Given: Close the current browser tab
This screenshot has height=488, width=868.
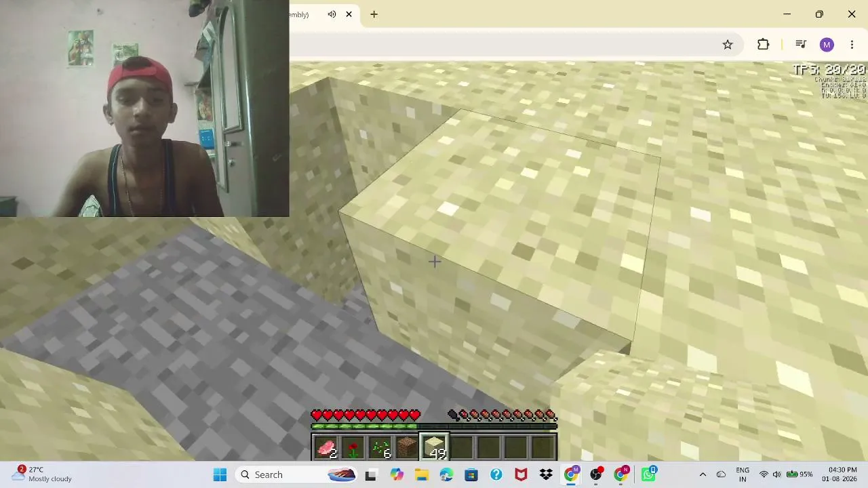Looking at the screenshot, I should tap(349, 14).
